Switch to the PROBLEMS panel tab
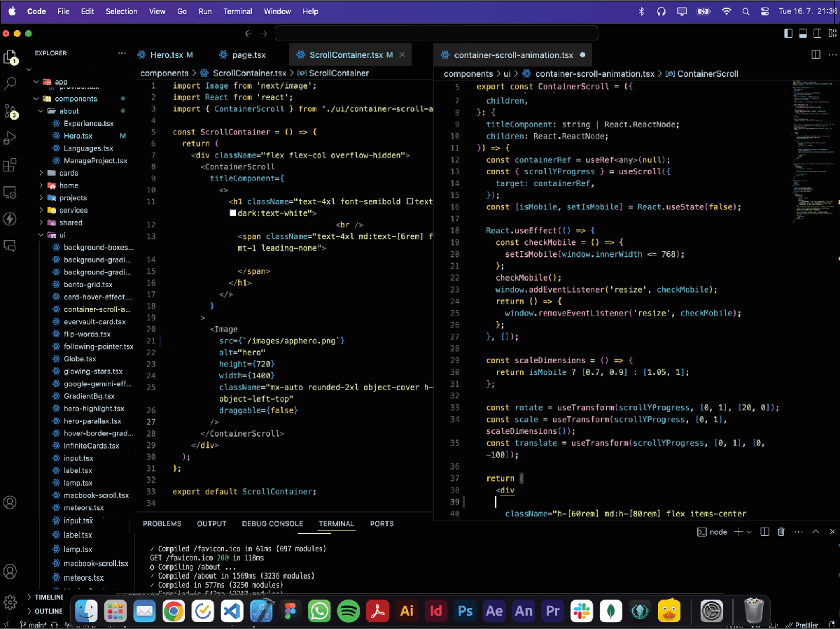 click(162, 523)
